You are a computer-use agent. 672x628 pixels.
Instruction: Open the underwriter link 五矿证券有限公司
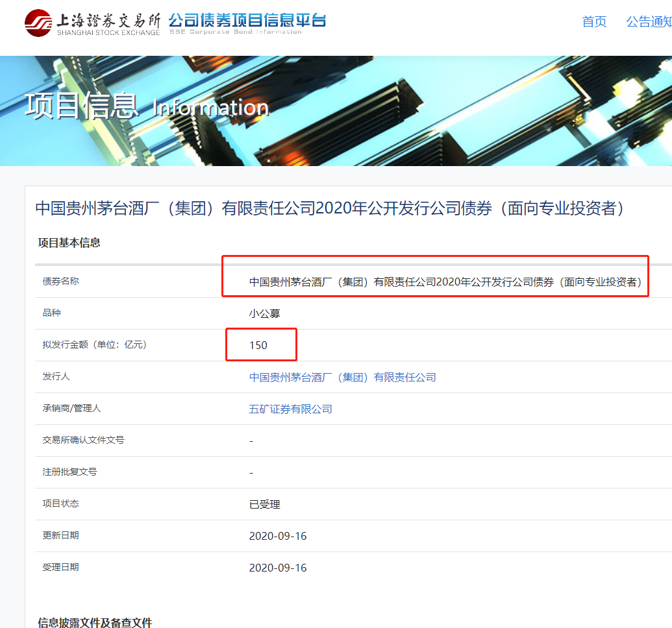click(290, 409)
